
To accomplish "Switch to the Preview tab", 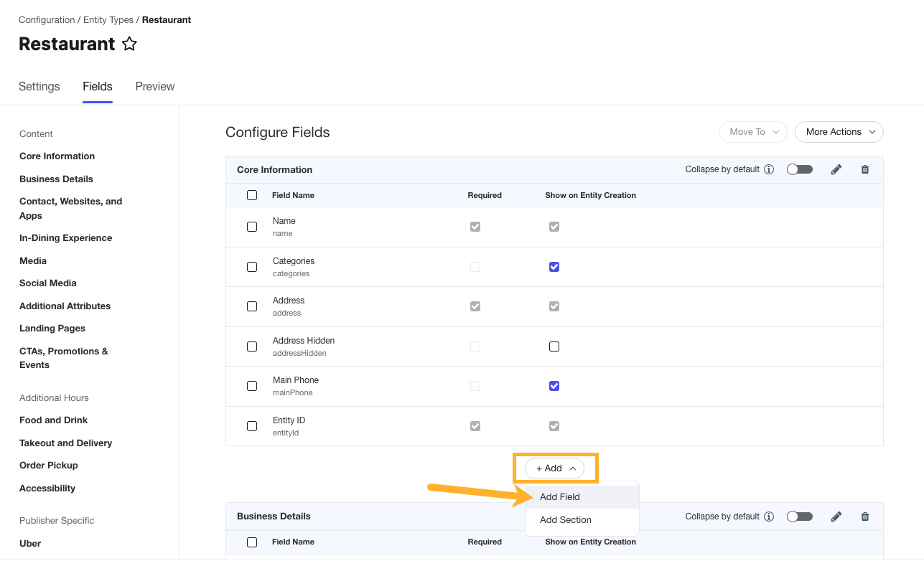I will click(154, 87).
